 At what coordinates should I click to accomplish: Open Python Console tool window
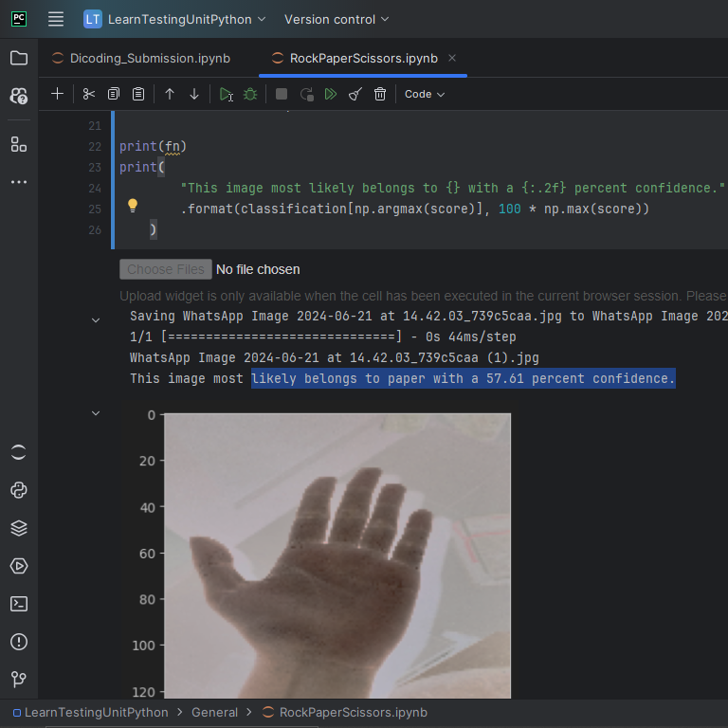click(19, 490)
